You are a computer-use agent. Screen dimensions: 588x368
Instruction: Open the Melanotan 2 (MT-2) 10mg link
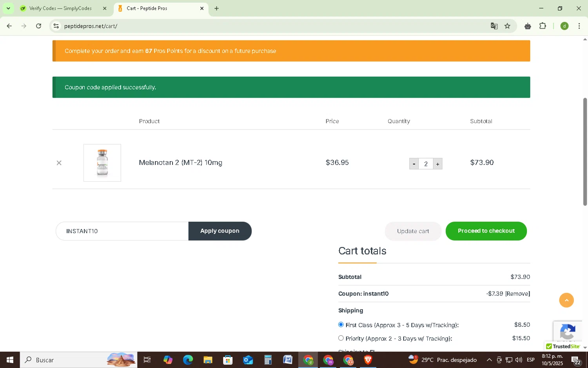click(x=180, y=162)
